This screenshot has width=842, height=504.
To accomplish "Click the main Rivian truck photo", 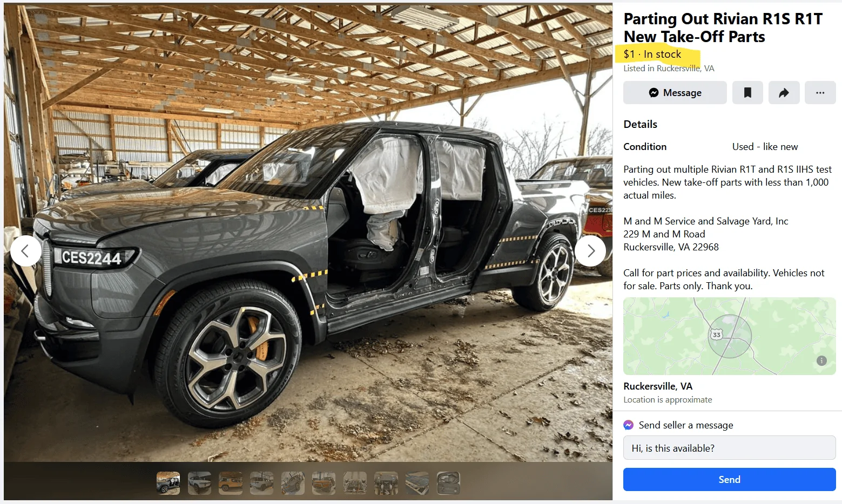I will (308, 233).
